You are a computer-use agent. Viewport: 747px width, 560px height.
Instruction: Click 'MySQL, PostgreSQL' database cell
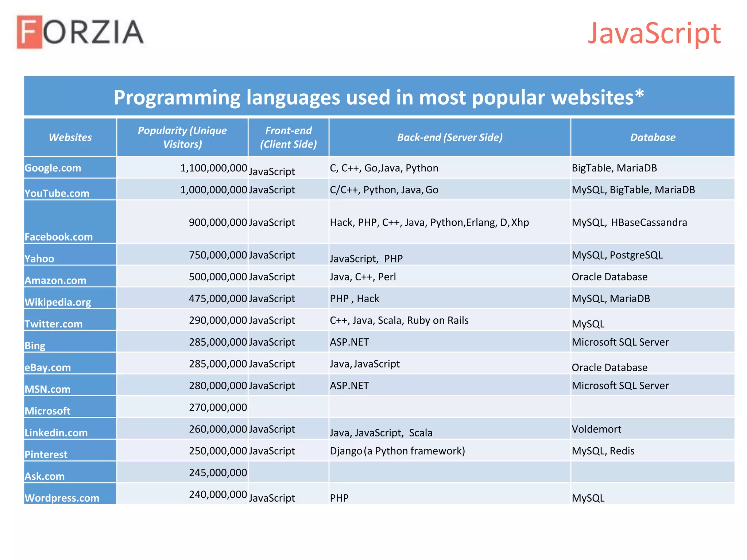click(x=617, y=255)
